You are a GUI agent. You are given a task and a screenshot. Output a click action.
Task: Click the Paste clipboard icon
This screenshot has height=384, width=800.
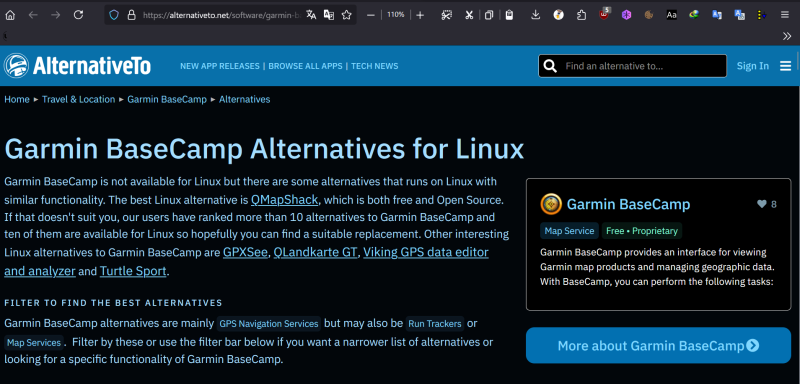point(509,15)
